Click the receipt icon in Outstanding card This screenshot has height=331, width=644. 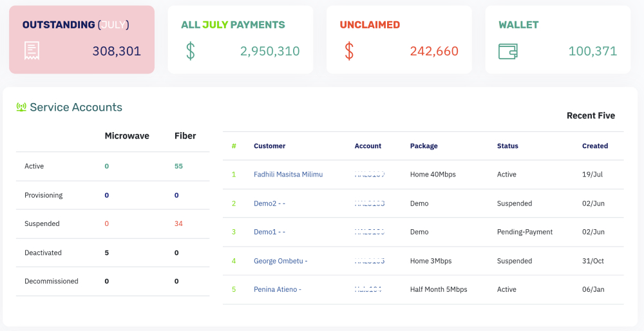tap(32, 51)
